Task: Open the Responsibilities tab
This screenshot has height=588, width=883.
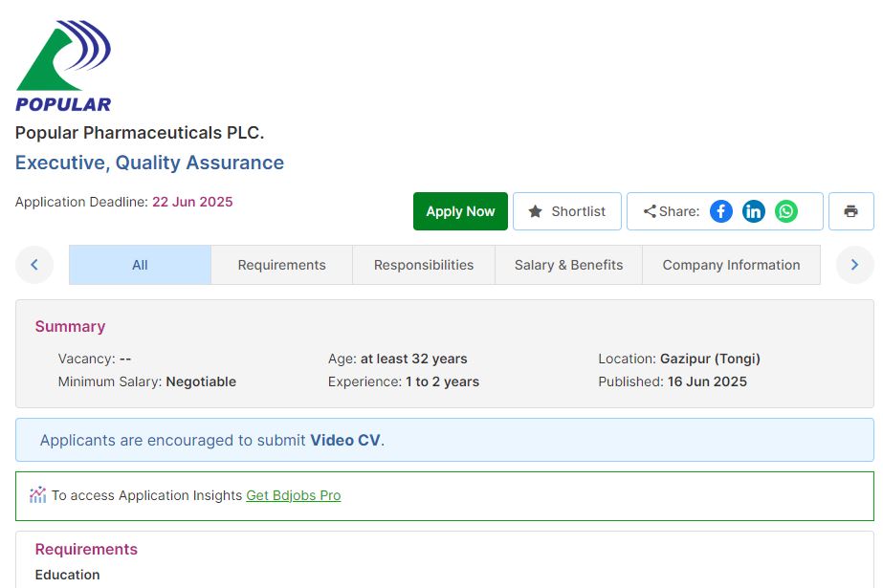Action: point(423,265)
